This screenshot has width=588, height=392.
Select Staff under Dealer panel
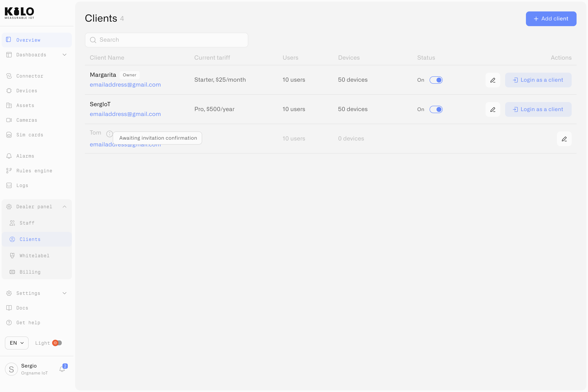point(37,223)
